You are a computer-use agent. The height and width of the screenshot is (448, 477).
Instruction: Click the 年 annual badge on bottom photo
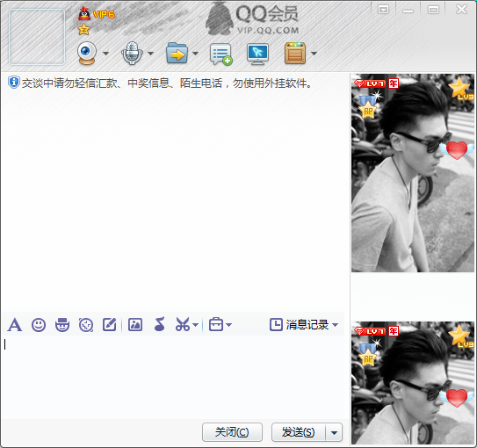click(x=394, y=331)
